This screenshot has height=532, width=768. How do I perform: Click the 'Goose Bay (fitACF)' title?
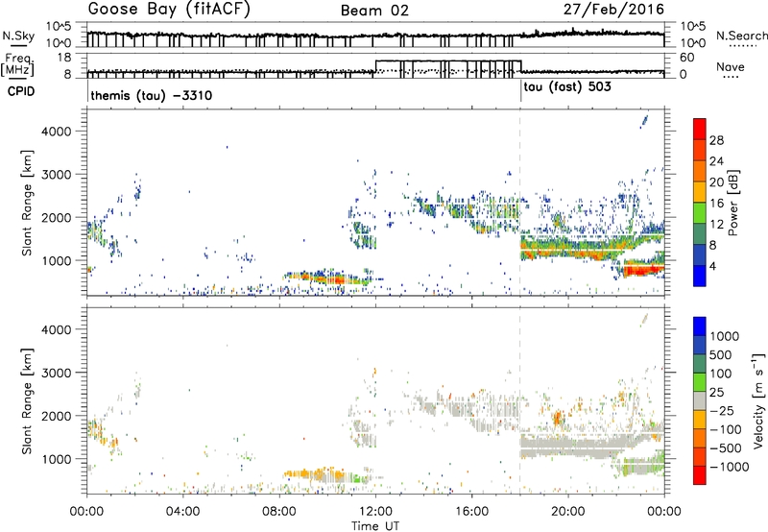169,10
